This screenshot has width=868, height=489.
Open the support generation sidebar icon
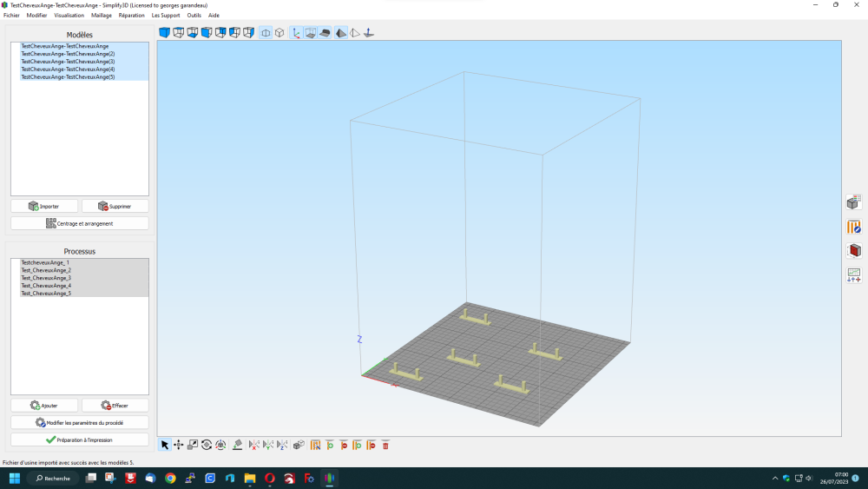[853, 227]
